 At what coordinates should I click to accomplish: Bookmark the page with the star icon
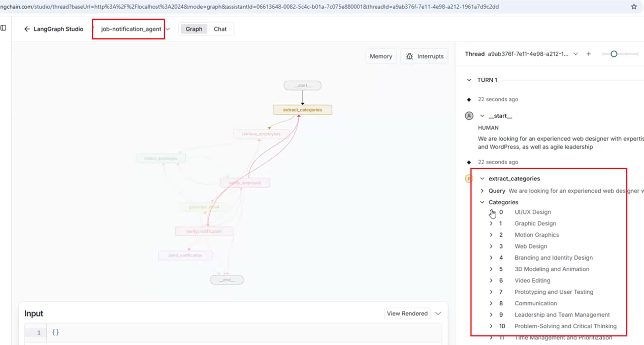click(x=634, y=7)
